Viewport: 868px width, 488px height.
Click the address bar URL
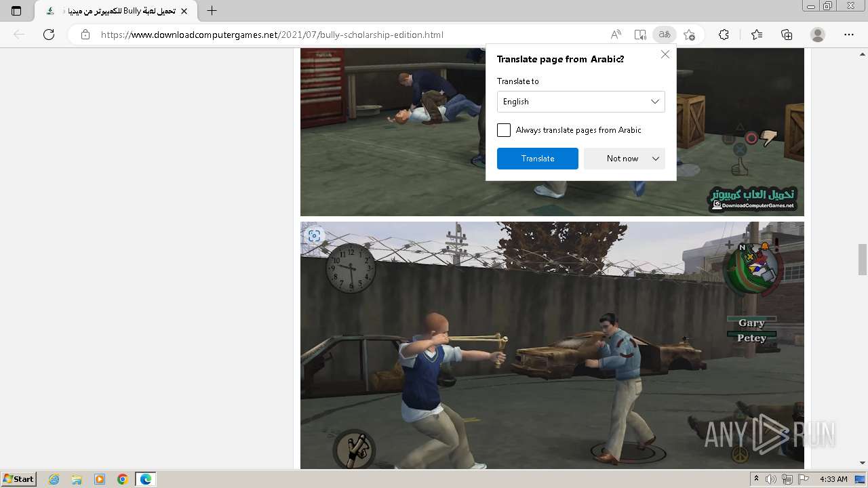(x=272, y=35)
